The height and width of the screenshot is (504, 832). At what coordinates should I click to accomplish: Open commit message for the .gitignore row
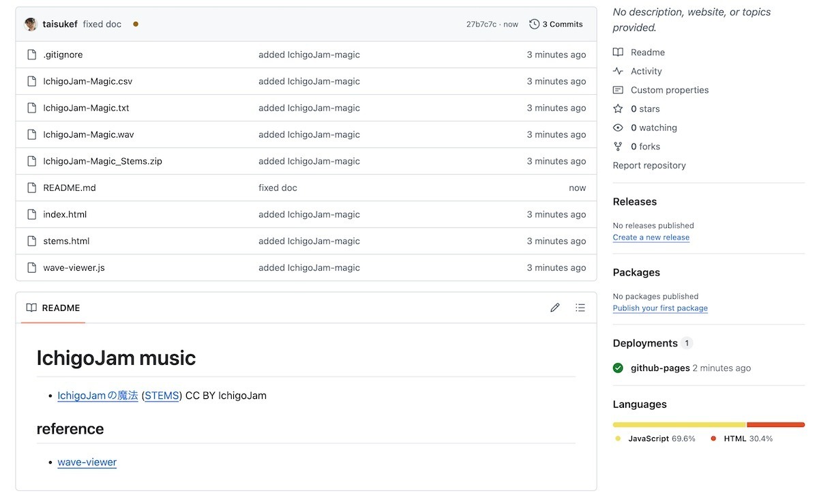tap(309, 55)
